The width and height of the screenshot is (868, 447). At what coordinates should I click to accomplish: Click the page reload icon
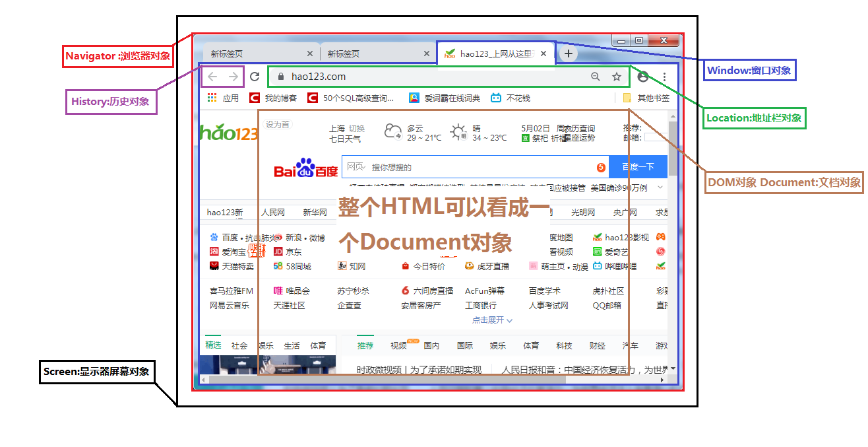pos(255,77)
